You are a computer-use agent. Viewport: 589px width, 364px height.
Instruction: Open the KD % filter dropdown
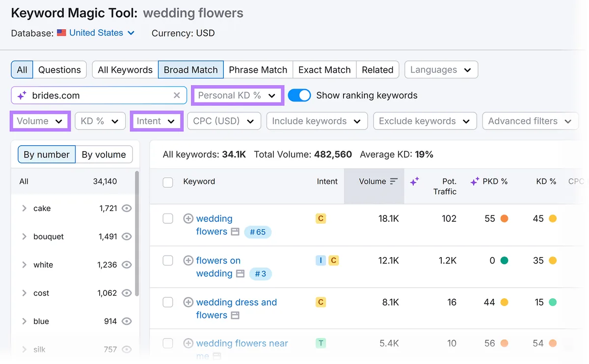pos(100,121)
